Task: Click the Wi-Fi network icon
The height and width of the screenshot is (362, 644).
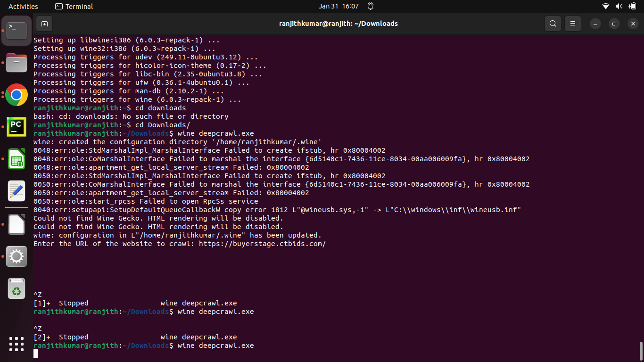Action: click(606, 6)
